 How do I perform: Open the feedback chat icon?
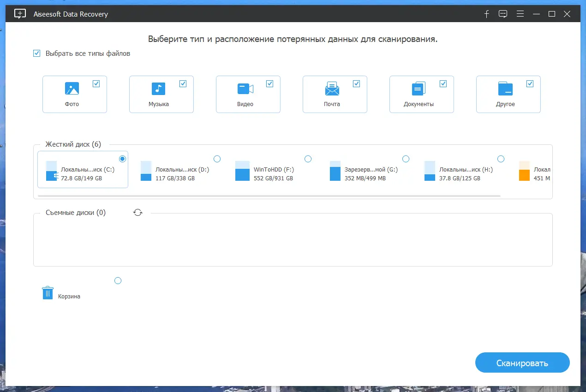pos(503,14)
